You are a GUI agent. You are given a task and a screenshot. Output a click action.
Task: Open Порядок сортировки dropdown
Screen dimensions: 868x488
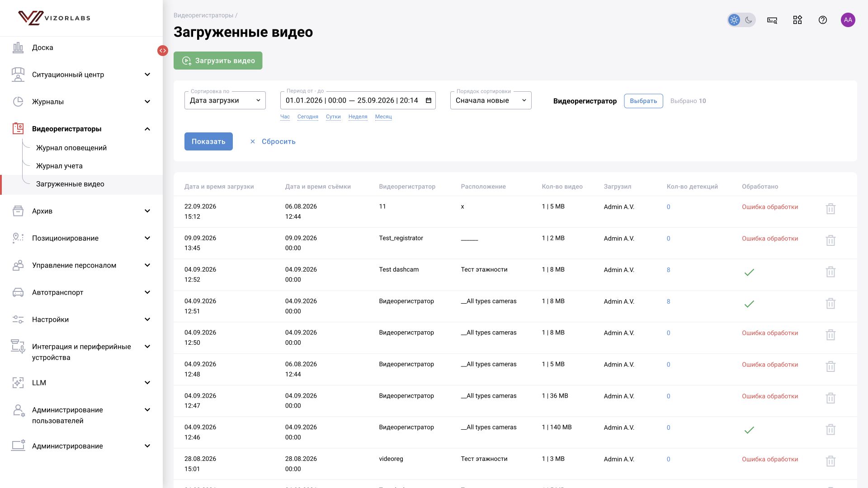(x=491, y=100)
